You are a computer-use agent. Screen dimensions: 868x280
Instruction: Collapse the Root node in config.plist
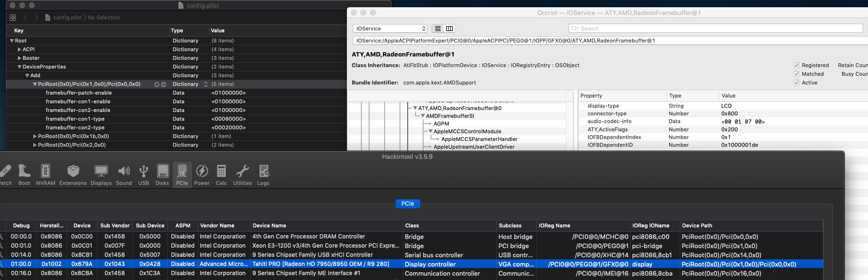[12, 41]
